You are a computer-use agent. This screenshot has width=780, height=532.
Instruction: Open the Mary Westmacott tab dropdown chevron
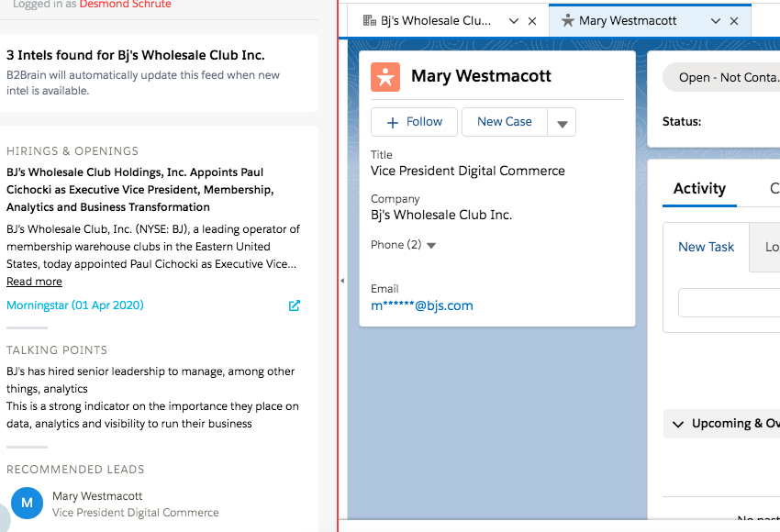click(x=716, y=21)
